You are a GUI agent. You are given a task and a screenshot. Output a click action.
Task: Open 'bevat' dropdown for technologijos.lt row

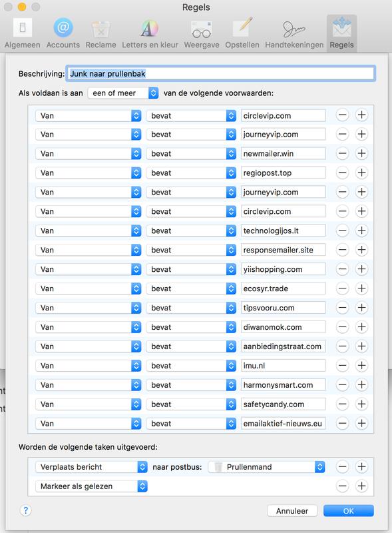(x=191, y=231)
